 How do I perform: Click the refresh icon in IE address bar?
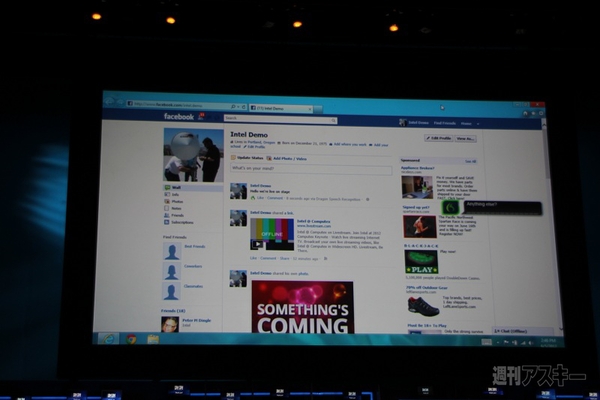[x=243, y=107]
